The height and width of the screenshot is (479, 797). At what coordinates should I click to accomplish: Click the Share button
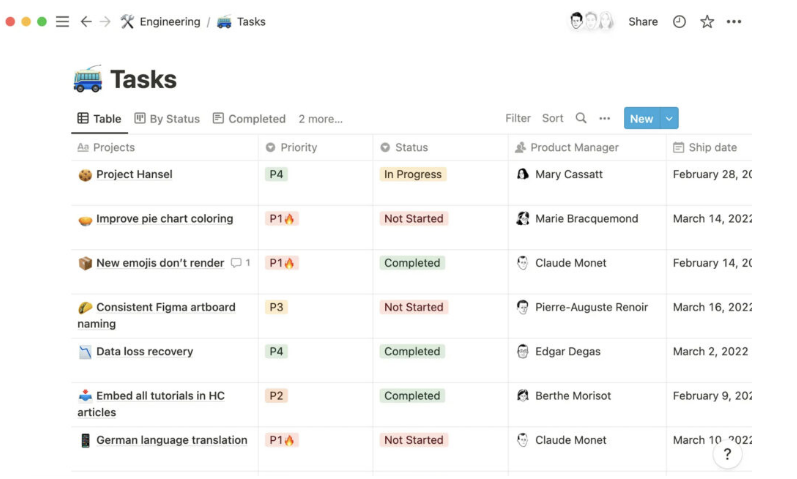[643, 21]
